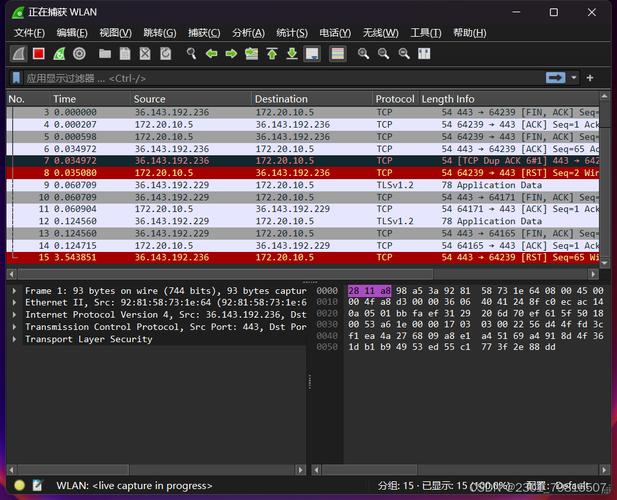Viewport: 617px width, 500px height.
Task: Open the 工具(T) menu
Action: (x=425, y=33)
